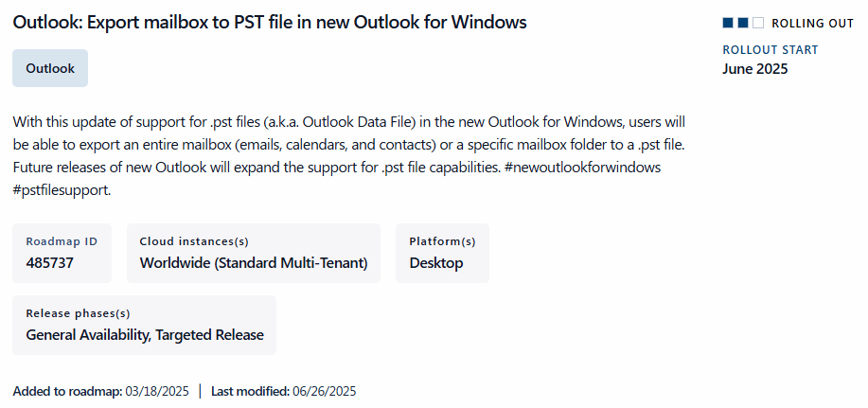Image resolution: width=868 pixels, height=408 pixels.
Task: Click the added to roadmap date 03/18/2025
Action: pos(158,391)
